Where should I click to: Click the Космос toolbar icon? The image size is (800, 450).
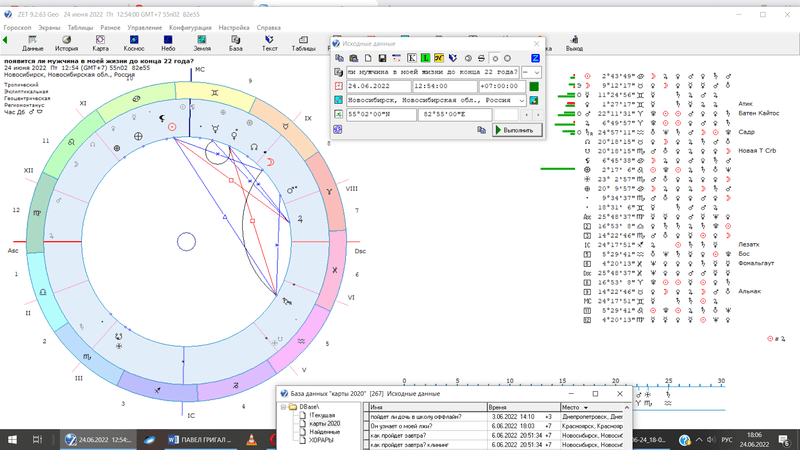coord(133,41)
